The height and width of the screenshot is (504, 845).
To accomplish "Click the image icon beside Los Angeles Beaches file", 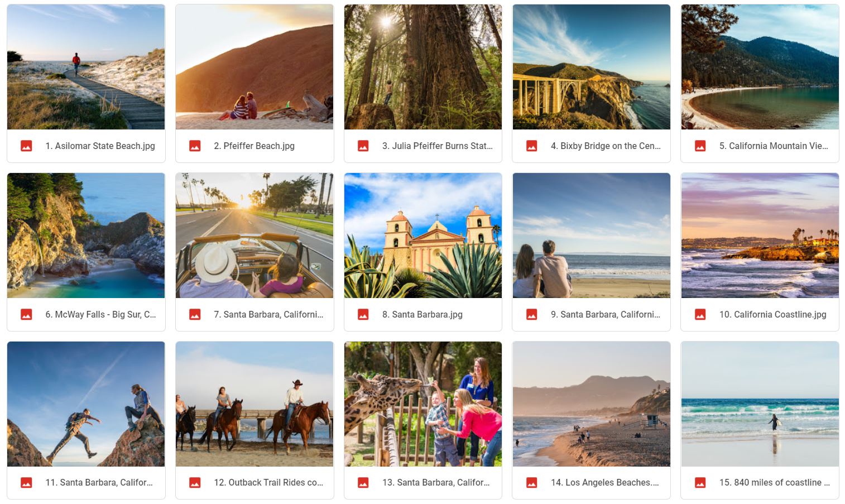I will 532,483.
